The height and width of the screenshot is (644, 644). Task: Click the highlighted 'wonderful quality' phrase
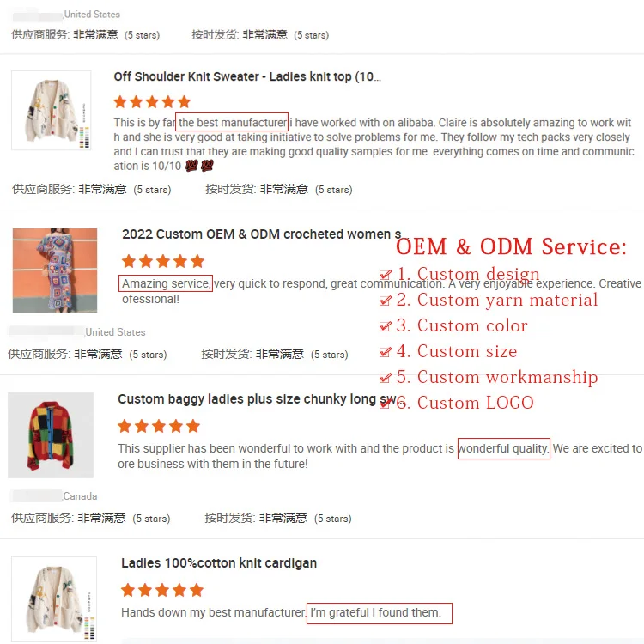[503, 448]
